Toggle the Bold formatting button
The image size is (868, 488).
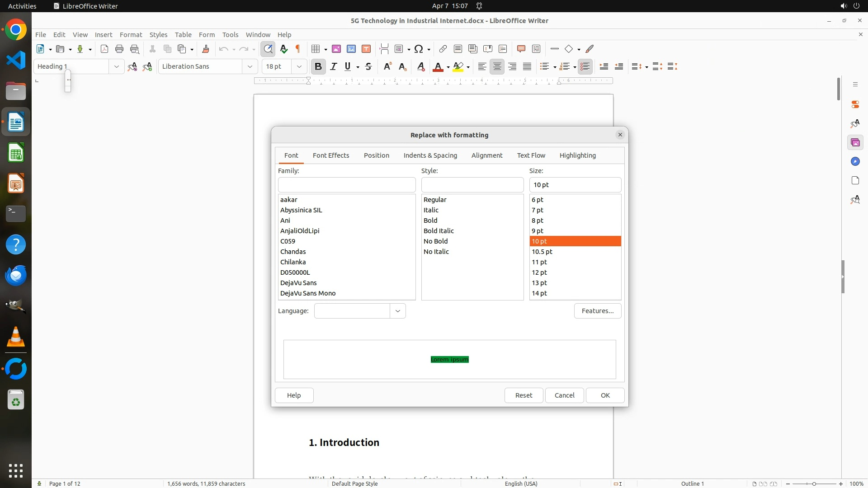[x=318, y=66]
